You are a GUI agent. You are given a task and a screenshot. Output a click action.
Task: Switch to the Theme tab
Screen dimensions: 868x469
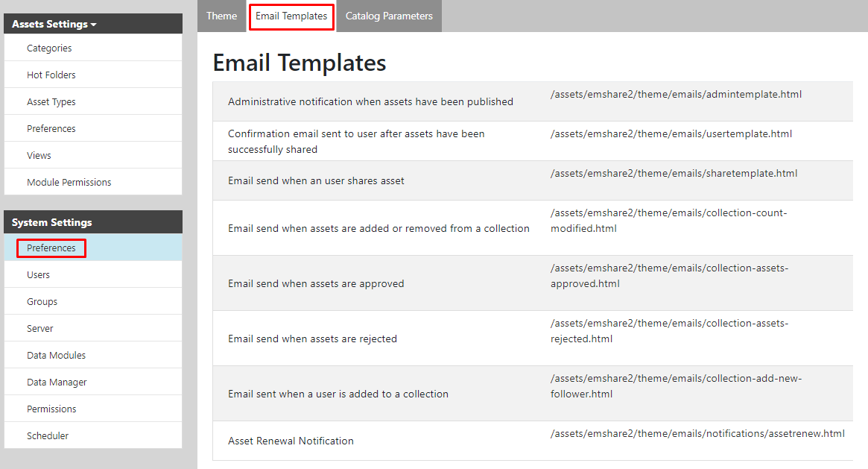point(221,15)
